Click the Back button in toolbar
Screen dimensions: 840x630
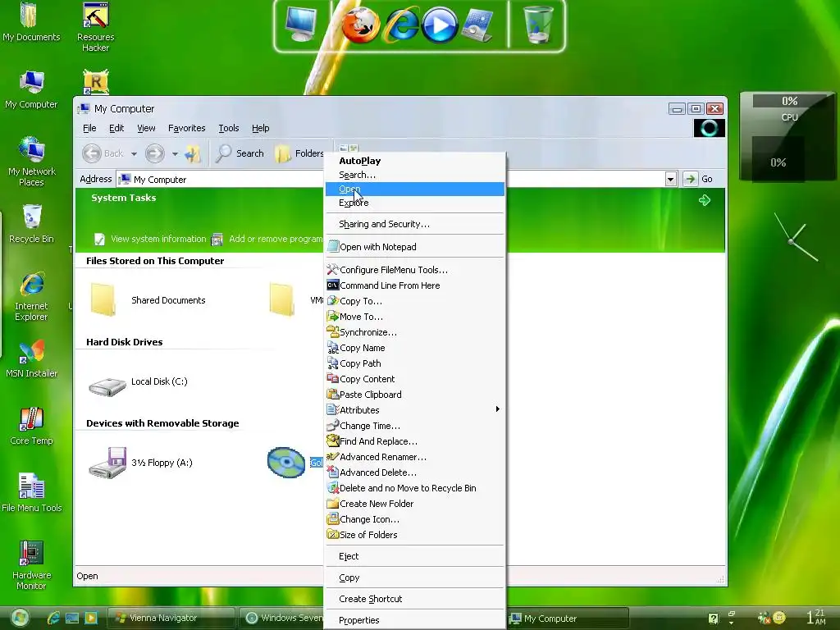pyautogui.click(x=103, y=153)
